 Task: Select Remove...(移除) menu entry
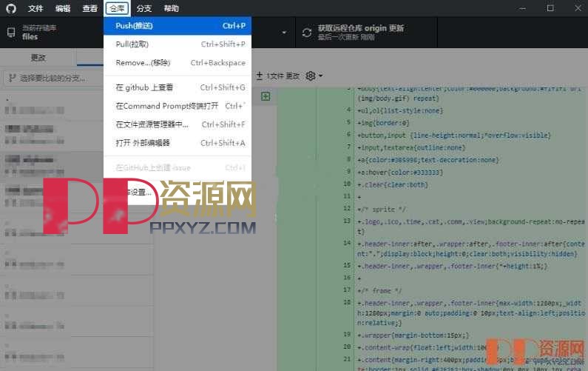coord(178,63)
